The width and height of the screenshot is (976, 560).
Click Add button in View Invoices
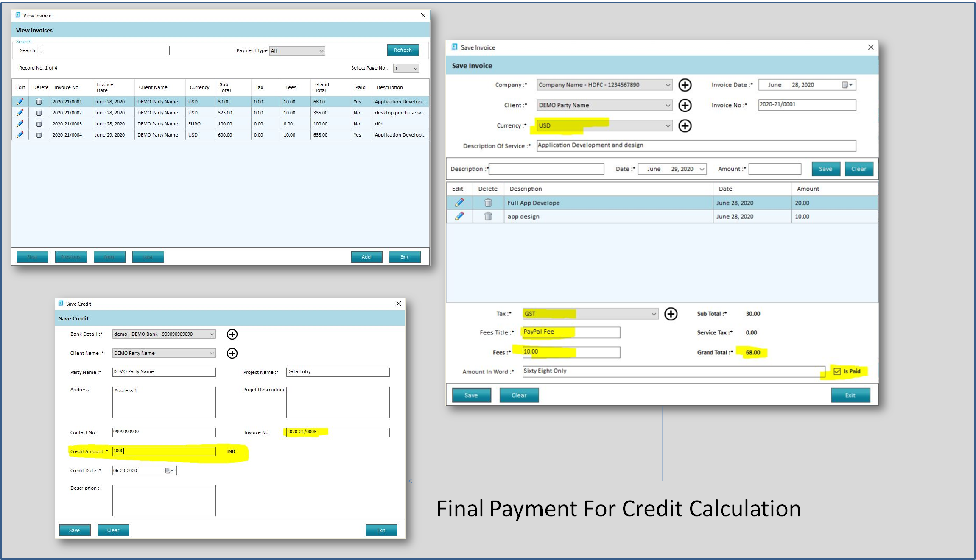366,257
